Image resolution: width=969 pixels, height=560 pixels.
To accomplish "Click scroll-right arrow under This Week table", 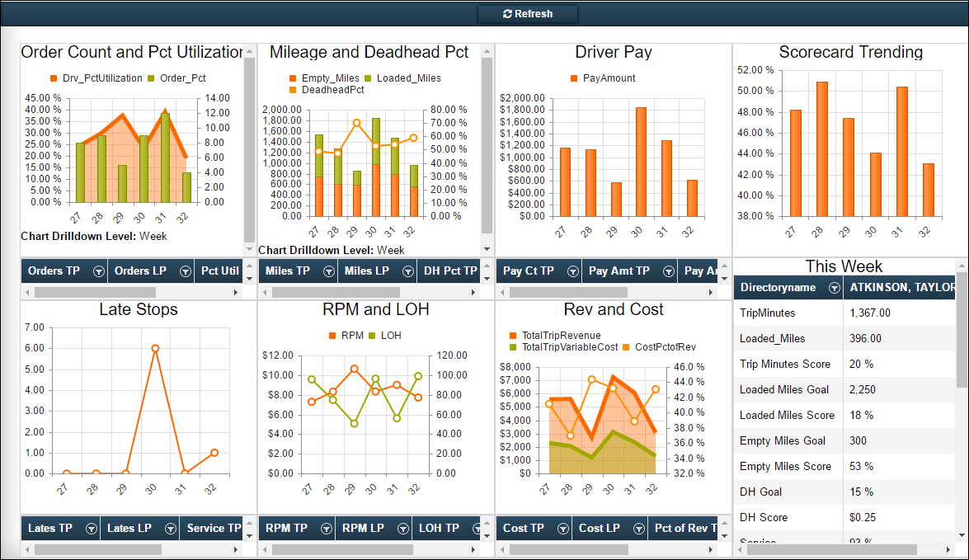I will point(948,549).
